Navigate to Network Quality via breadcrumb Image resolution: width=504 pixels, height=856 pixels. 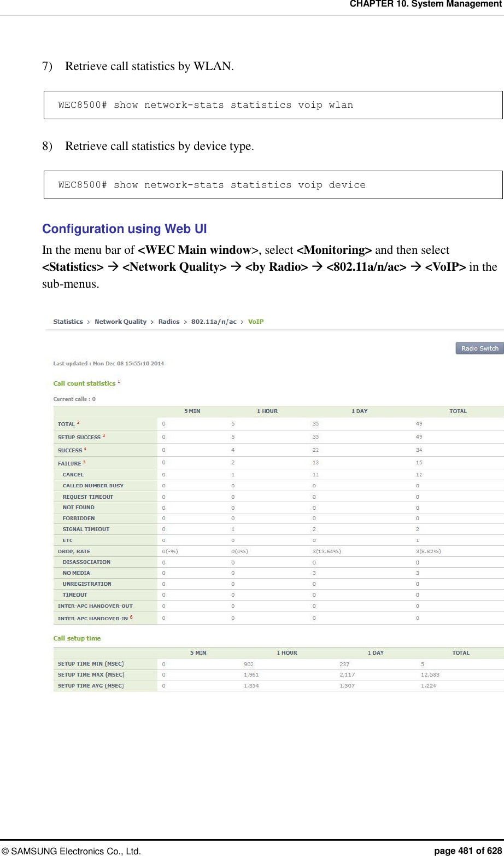pyautogui.click(x=120, y=322)
